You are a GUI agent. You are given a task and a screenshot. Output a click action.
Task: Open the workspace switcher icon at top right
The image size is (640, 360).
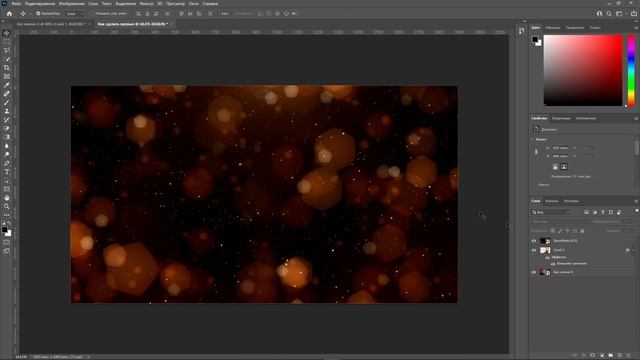click(619, 13)
